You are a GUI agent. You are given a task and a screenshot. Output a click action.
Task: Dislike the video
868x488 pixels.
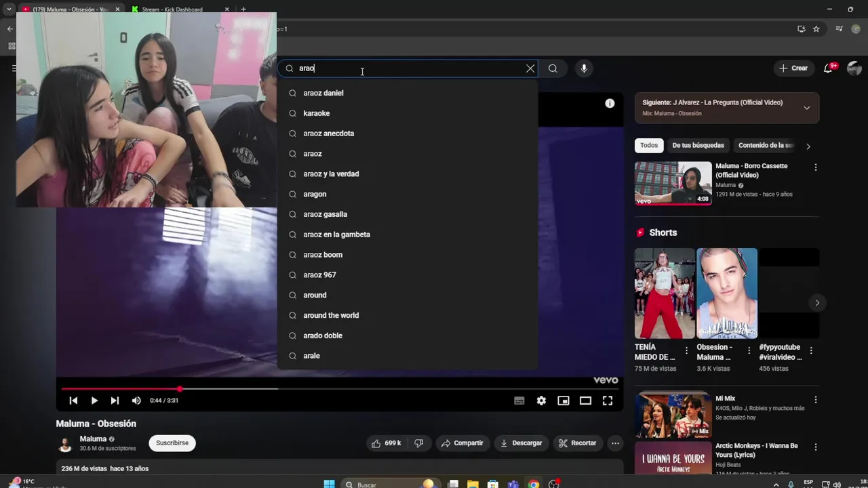click(x=419, y=443)
